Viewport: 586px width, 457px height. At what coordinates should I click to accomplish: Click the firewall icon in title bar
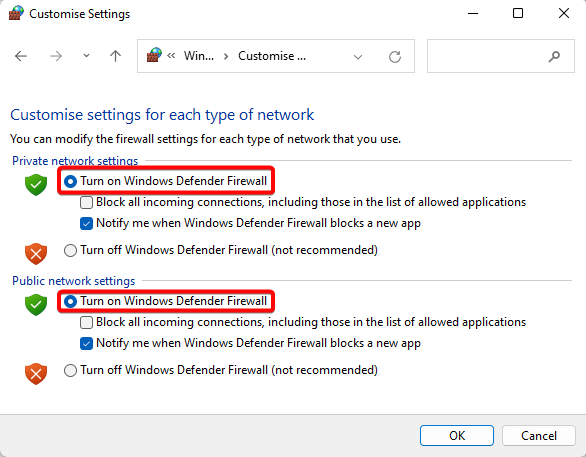(16, 13)
